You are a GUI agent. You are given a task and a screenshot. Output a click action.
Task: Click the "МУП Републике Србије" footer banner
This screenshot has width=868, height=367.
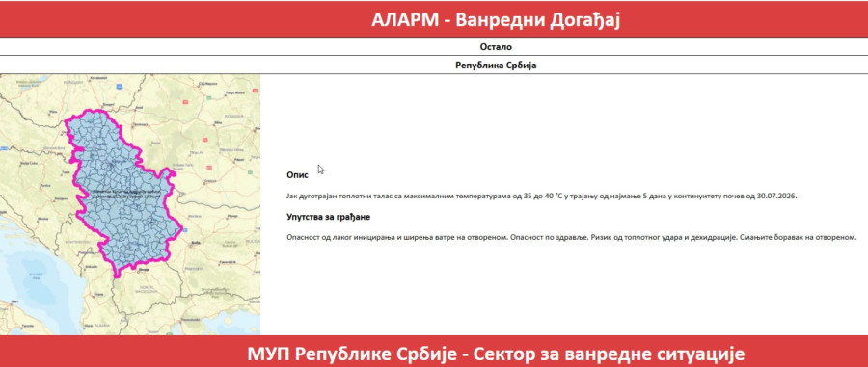(x=434, y=352)
